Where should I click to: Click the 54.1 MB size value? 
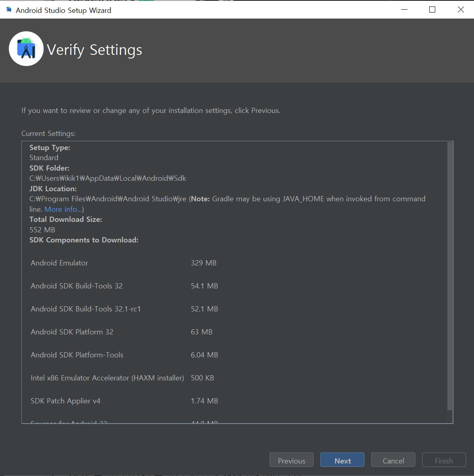point(205,286)
